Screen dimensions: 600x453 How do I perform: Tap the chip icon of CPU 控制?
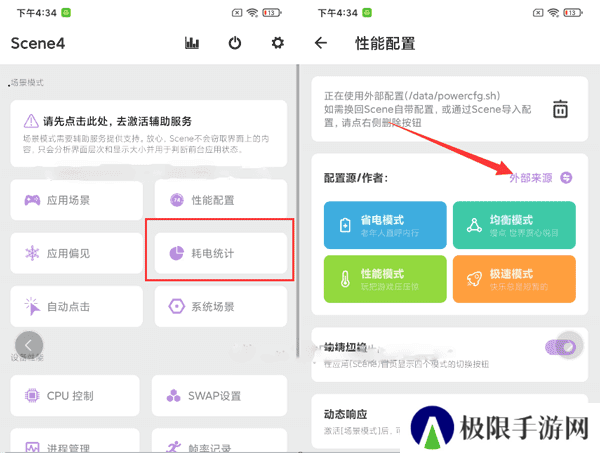point(32,395)
